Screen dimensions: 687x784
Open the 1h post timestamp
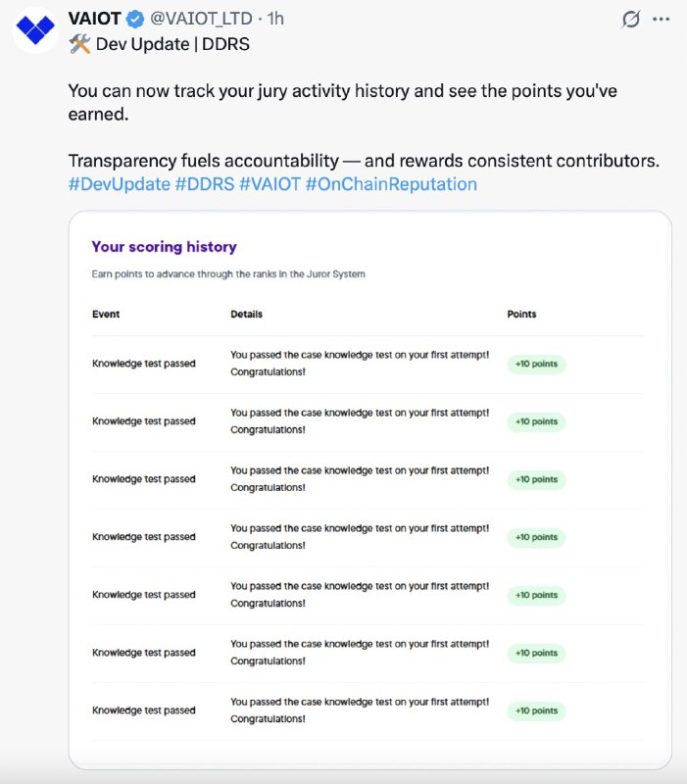tap(275, 19)
